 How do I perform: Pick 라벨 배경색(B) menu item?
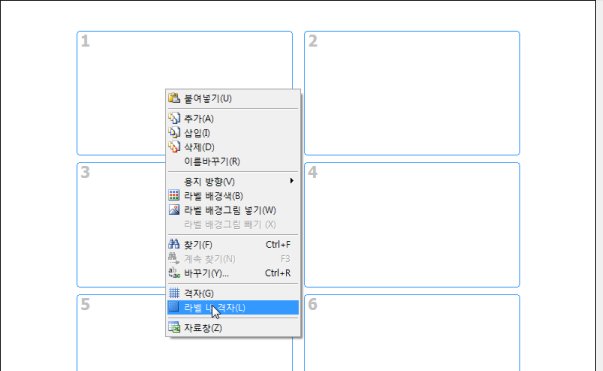pos(233,196)
